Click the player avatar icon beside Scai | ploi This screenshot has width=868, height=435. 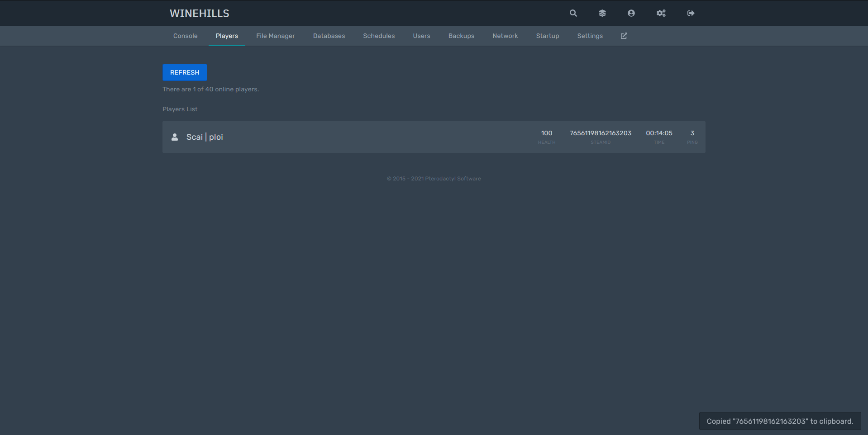point(175,137)
